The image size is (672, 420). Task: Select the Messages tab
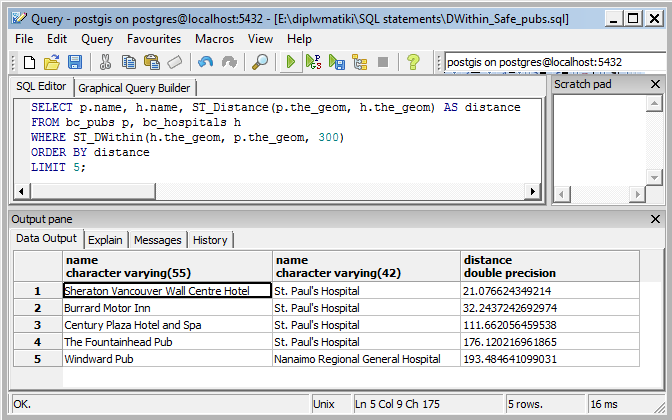click(158, 240)
